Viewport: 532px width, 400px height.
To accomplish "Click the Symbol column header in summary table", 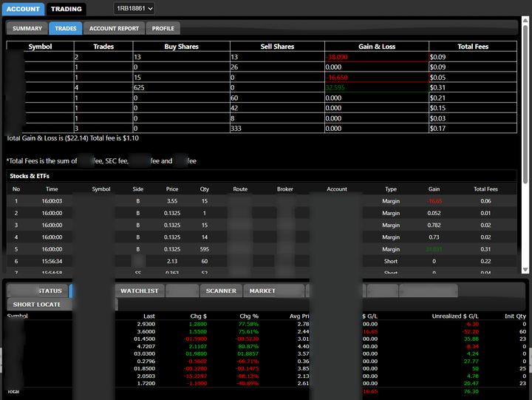I will click(40, 47).
